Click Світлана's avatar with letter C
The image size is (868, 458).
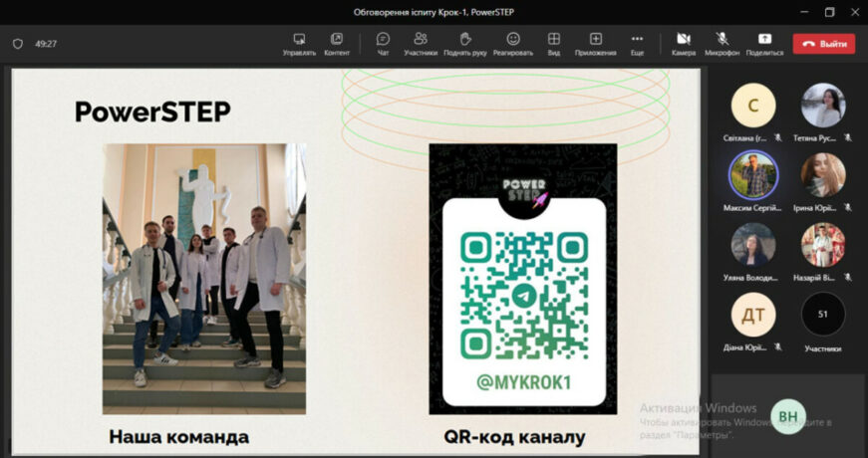[753, 106]
